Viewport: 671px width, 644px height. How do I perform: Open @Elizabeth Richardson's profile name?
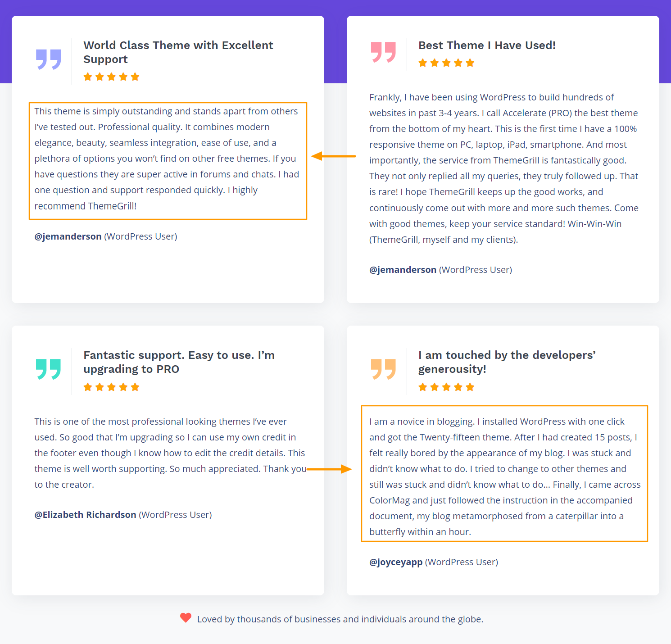point(86,515)
